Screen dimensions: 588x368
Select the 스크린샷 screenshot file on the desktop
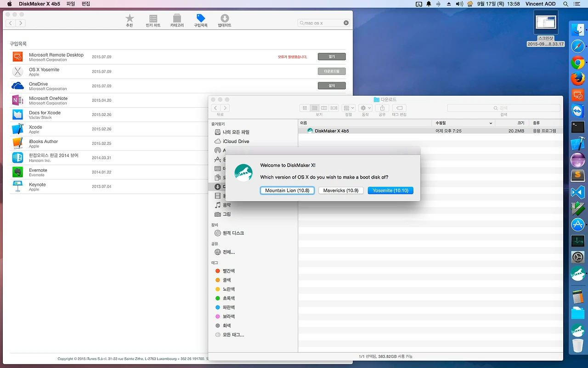(x=546, y=29)
